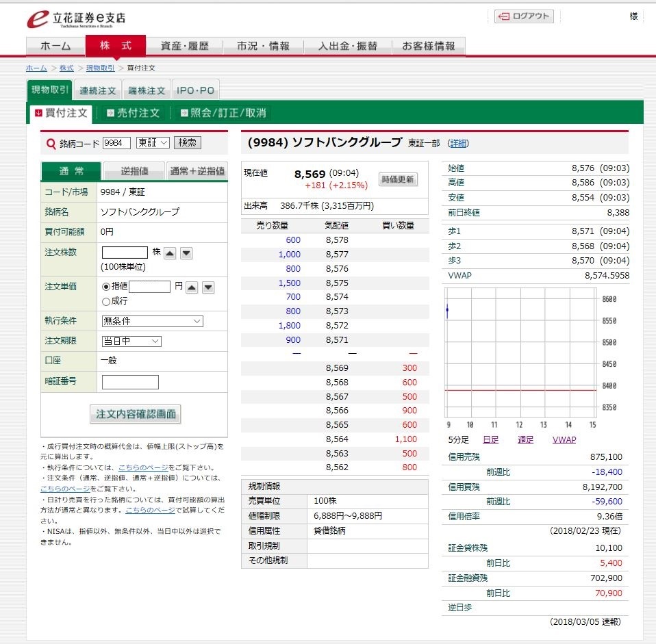The height and width of the screenshot is (644, 656).
Task: Click the Tachibana Securities e-branch logo
Action: click(76, 18)
